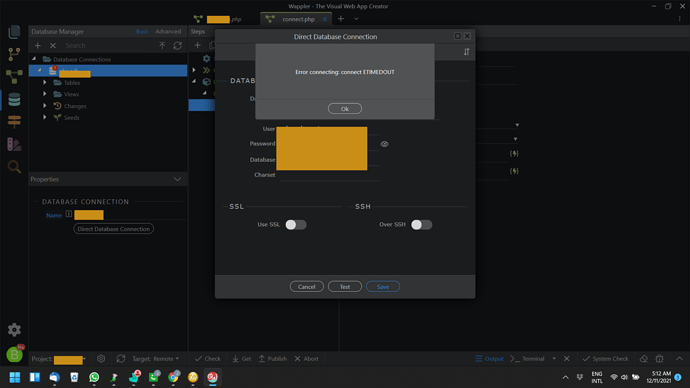Click the eraser clear output icon
Screen dimensions: 690x388
tap(644, 359)
